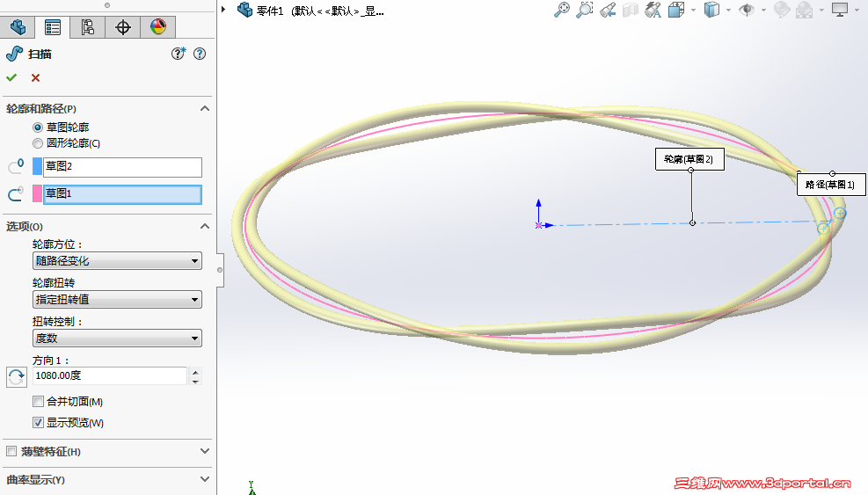The width and height of the screenshot is (868, 495).
Task: Click the View Orientation cube icon
Action: click(x=676, y=10)
